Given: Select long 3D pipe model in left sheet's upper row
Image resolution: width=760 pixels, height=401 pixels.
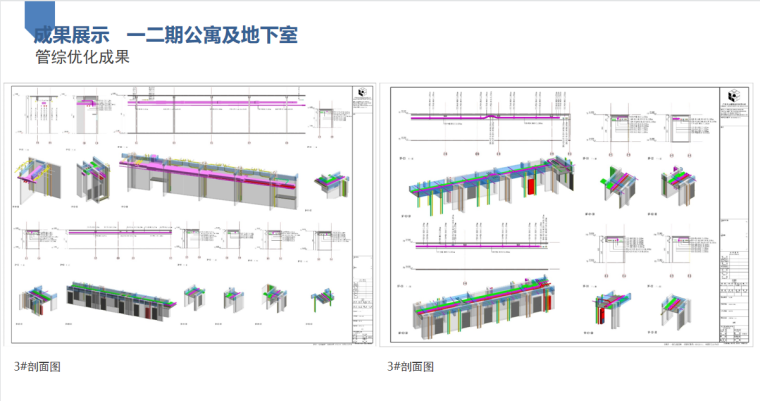Looking at the screenshot, I should (212, 180).
